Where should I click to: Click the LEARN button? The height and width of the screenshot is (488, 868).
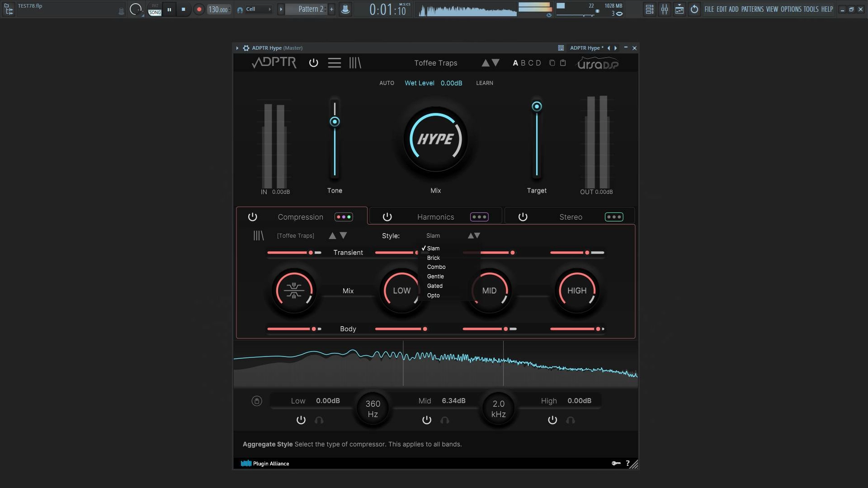click(x=484, y=83)
